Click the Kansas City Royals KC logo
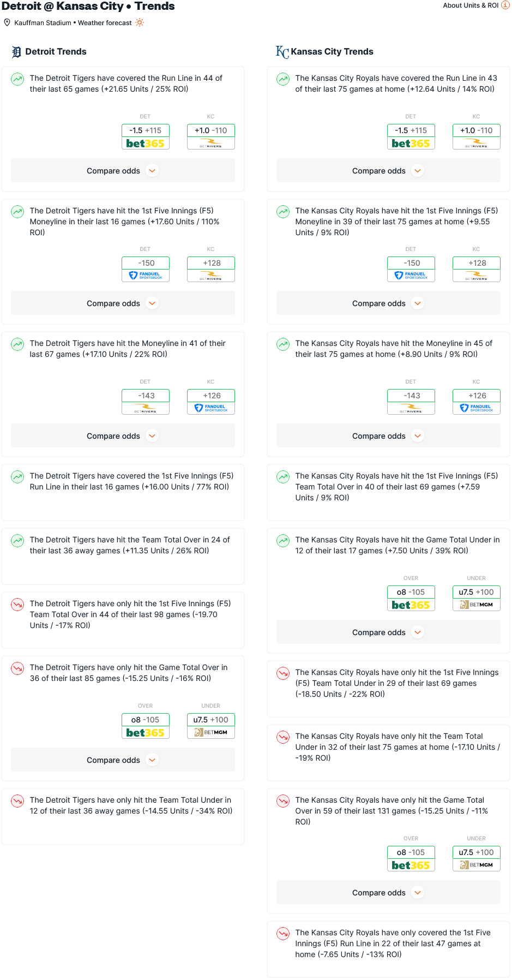512x980 pixels. click(x=282, y=52)
